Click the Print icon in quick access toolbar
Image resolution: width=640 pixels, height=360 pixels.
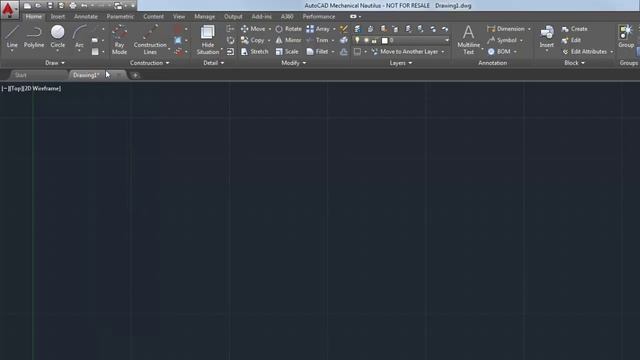pyautogui.click(x=73, y=6)
